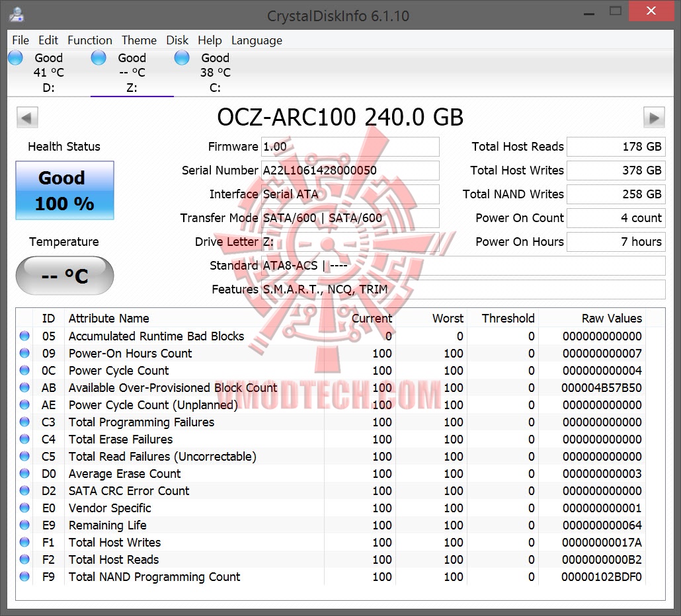Click status dot for Power-On Hours Count
Screen dimensions: 681x616
coord(24,353)
